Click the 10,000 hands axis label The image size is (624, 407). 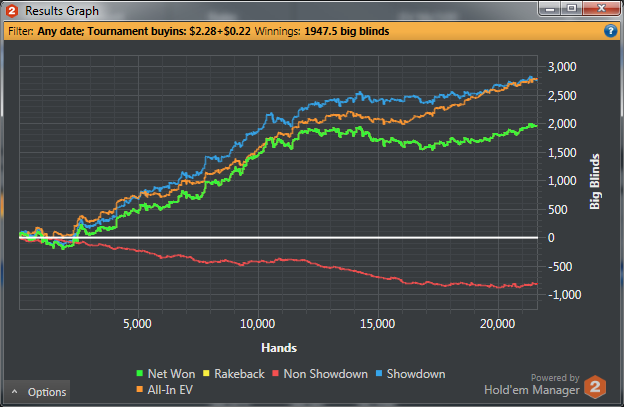258,324
